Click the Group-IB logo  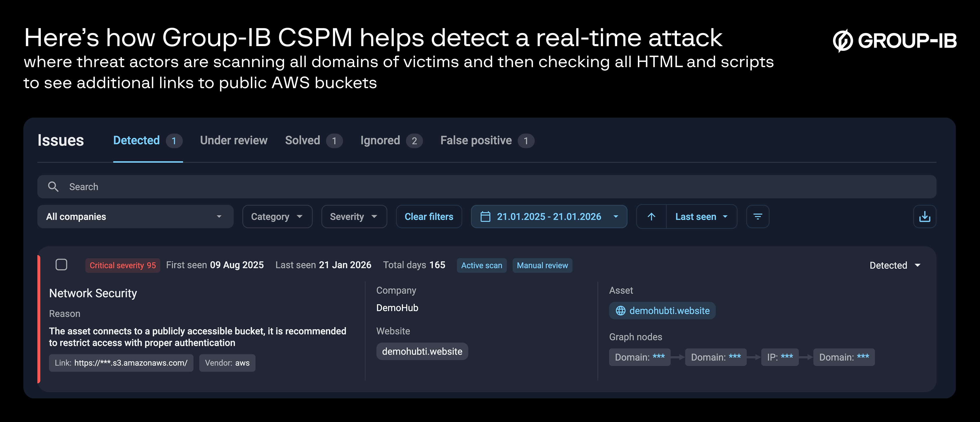(x=894, y=40)
